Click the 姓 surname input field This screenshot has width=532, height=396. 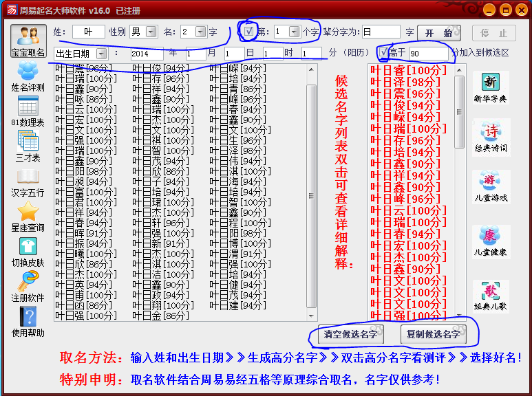tap(88, 32)
